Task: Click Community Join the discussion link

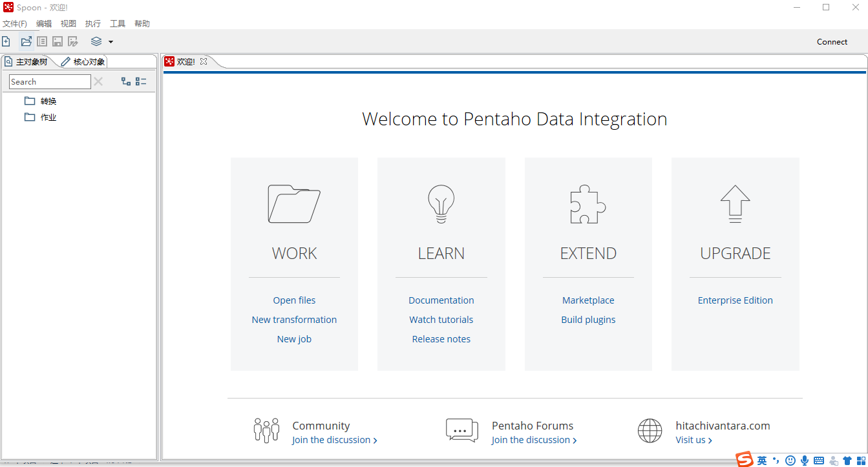Action: tap(335, 440)
